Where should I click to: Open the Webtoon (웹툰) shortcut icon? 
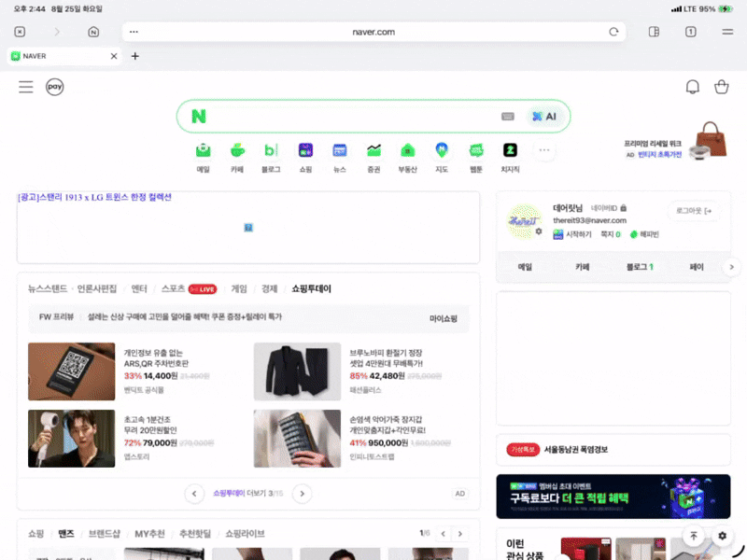(x=476, y=151)
